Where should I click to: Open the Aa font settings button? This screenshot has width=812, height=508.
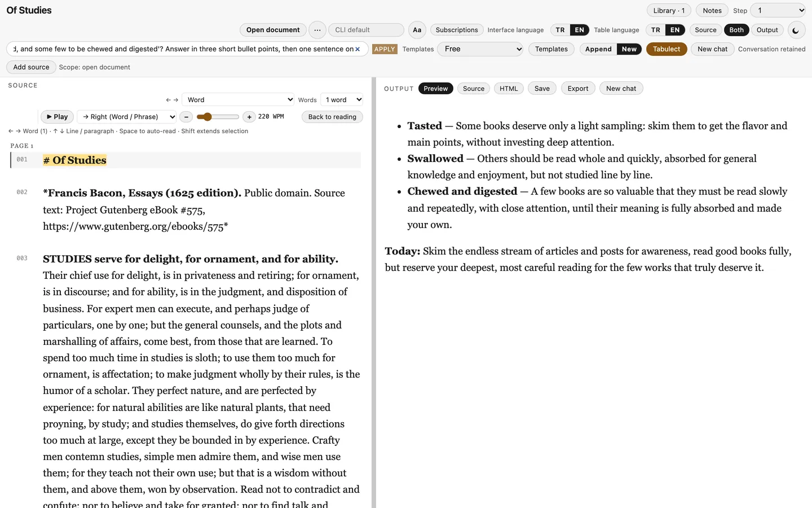point(417,30)
